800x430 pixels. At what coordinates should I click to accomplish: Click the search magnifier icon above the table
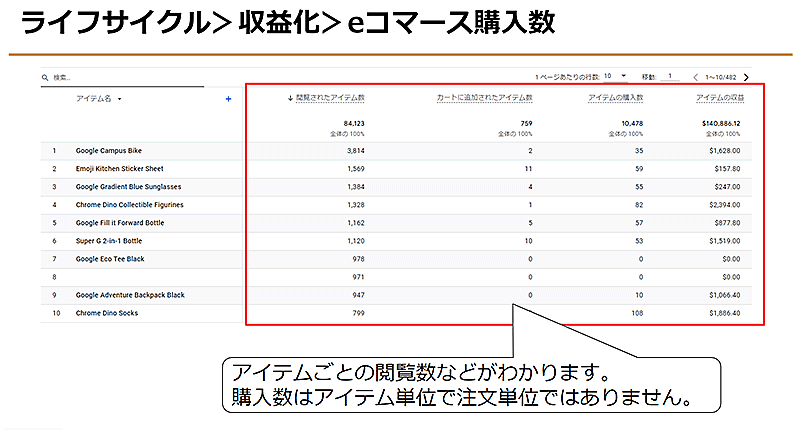click(45, 77)
